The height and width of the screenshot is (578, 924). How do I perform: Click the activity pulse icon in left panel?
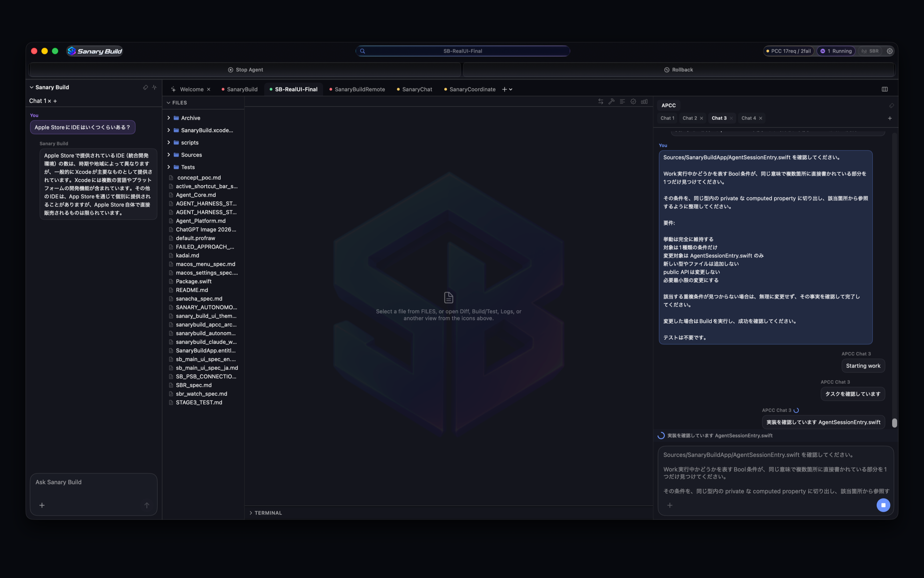click(x=154, y=87)
